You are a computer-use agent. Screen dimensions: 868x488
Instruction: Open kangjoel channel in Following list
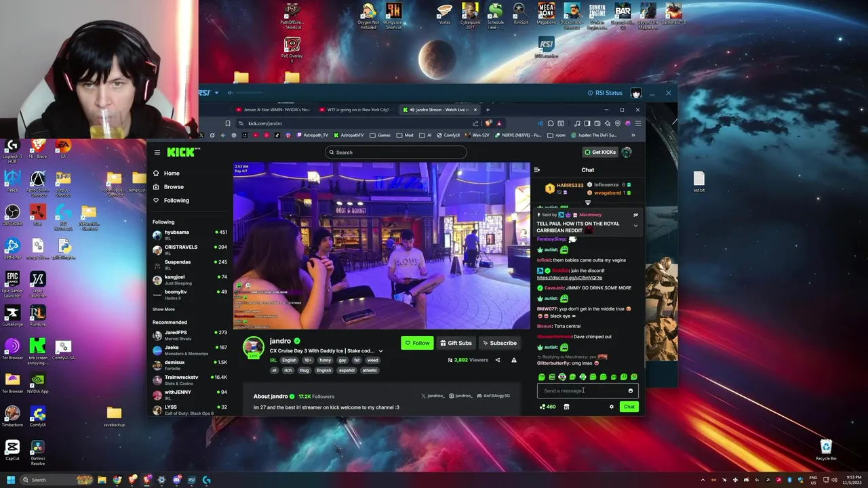[190, 279]
